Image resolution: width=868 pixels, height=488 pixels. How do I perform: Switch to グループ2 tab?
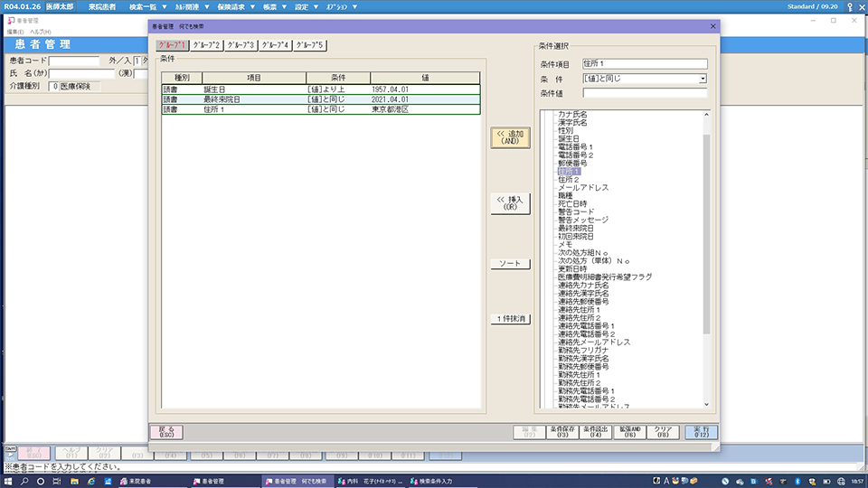pyautogui.click(x=206, y=44)
